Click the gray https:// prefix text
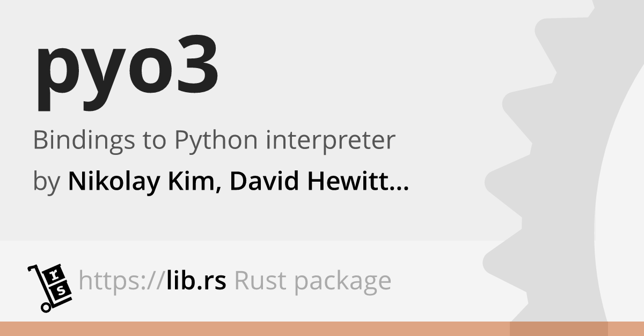The image size is (644, 336). click(120, 280)
